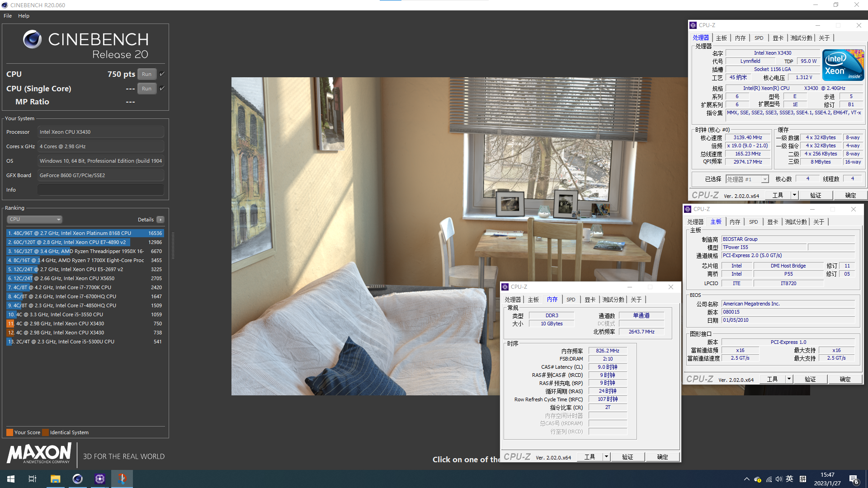This screenshot has width=868, height=488.
Task: Switch to 测试分数 tab in memory CPU-Z window
Action: tap(613, 300)
